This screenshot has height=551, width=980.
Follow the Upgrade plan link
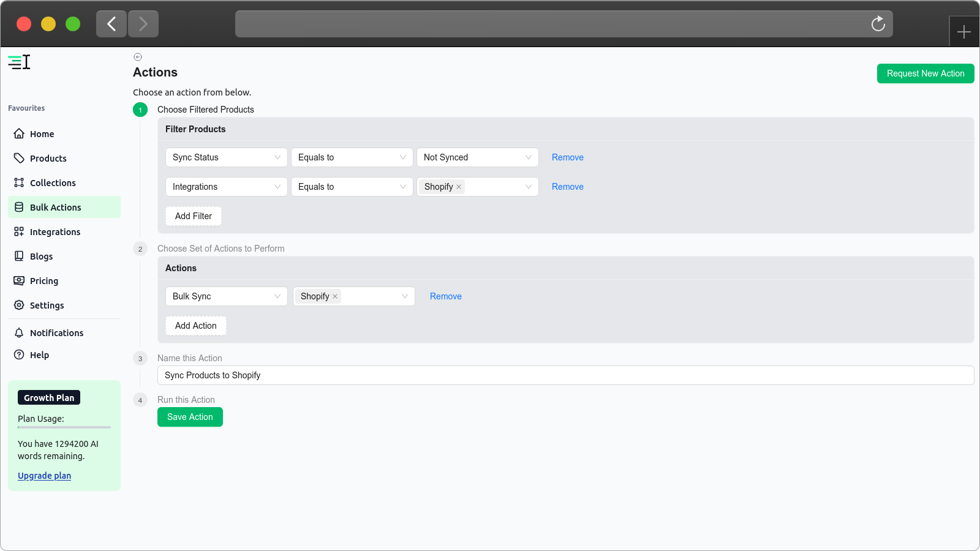pyautogui.click(x=44, y=476)
